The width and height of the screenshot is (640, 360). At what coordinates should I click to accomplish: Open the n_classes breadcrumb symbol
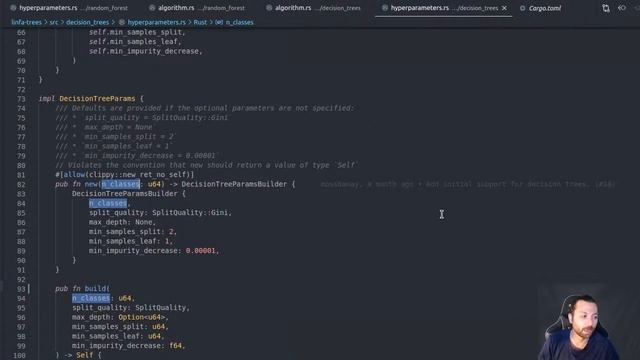point(240,22)
